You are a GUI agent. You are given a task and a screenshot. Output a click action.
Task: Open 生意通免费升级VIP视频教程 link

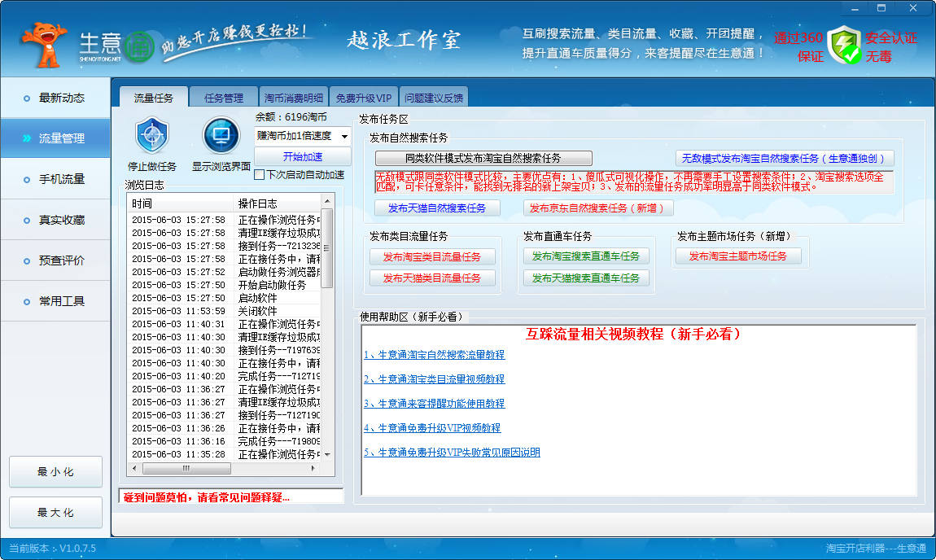pos(432,428)
